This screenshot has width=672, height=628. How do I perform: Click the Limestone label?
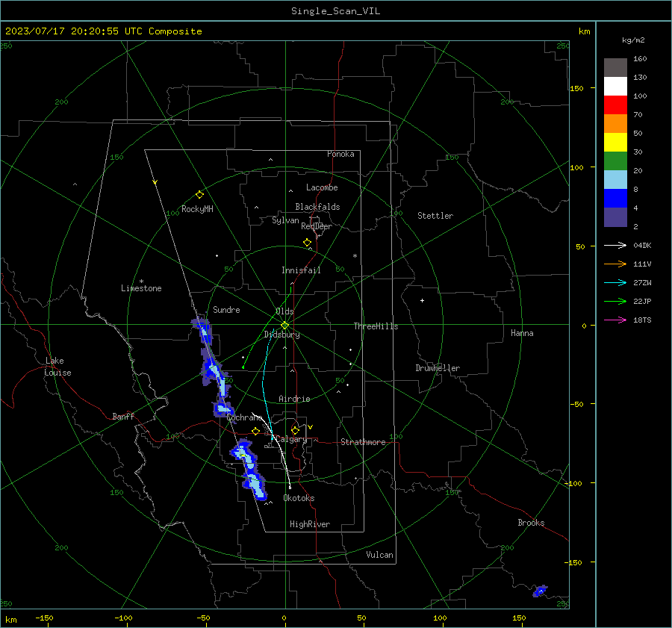point(141,288)
